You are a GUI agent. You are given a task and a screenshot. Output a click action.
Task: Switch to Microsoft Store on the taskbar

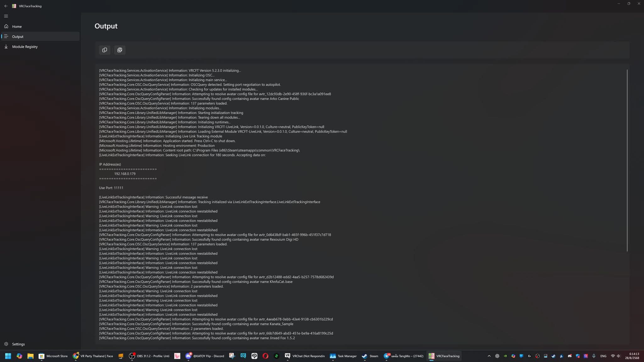(x=53, y=356)
